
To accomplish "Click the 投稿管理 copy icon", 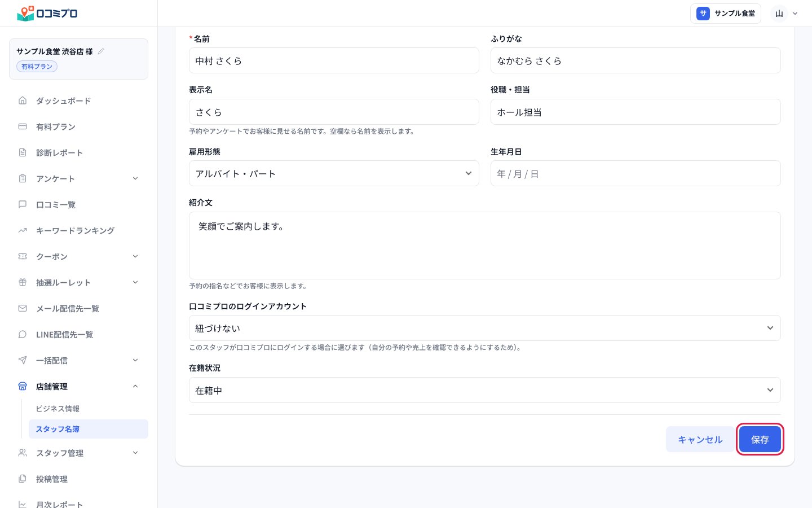I will tap(23, 479).
